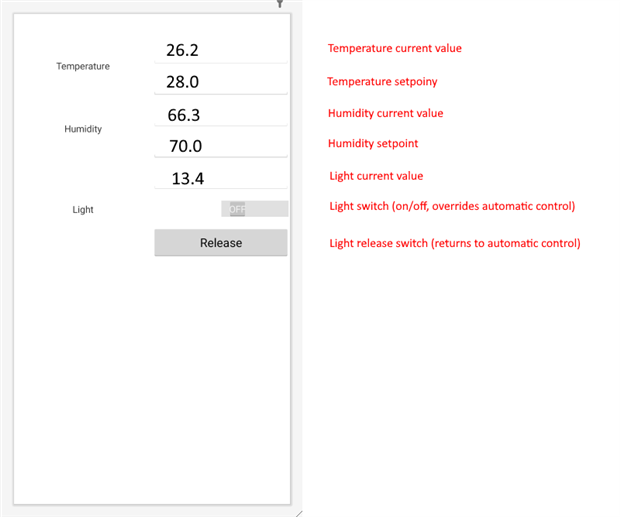Click the Light label
The height and width of the screenshot is (517, 620).
point(83,209)
